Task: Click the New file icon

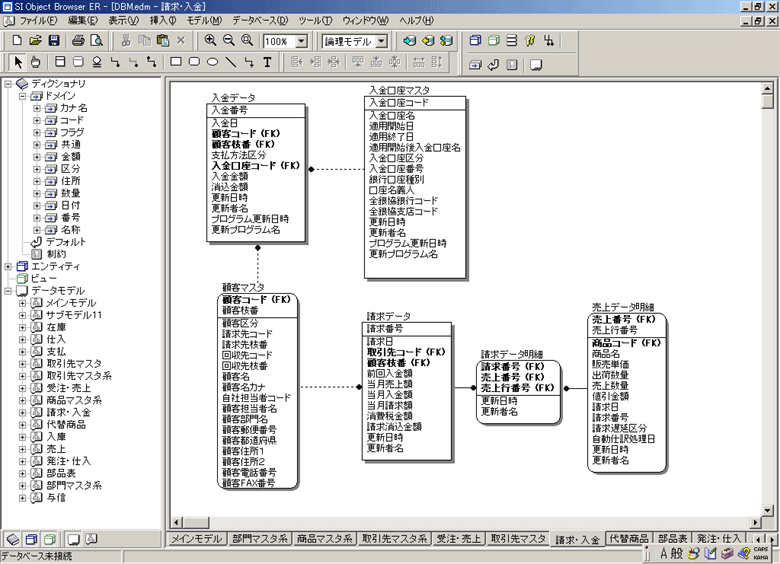Action: pos(17,40)
